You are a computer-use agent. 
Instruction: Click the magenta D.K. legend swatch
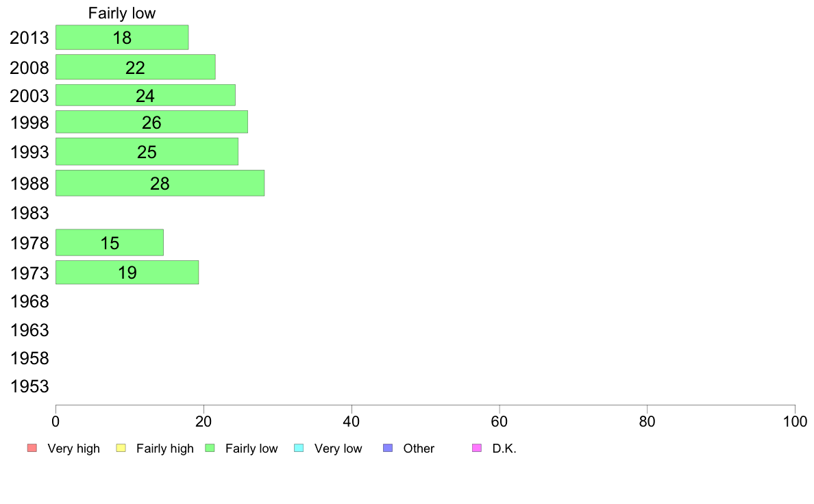click(x=477, y=448)
